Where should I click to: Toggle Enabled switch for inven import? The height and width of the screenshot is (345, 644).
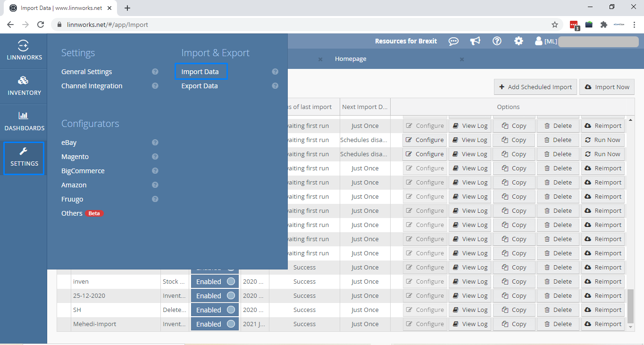[x=215, y=282]
